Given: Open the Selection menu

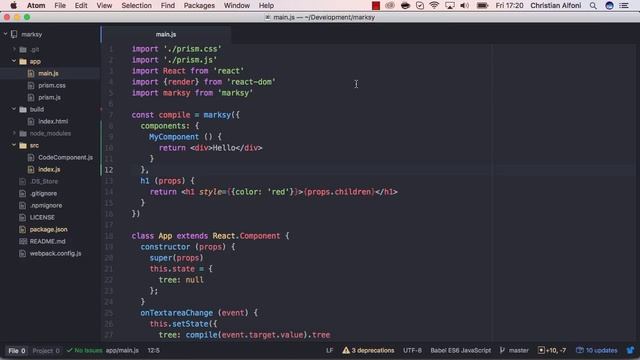Looking at the screenshot, I should coord(136,5).
